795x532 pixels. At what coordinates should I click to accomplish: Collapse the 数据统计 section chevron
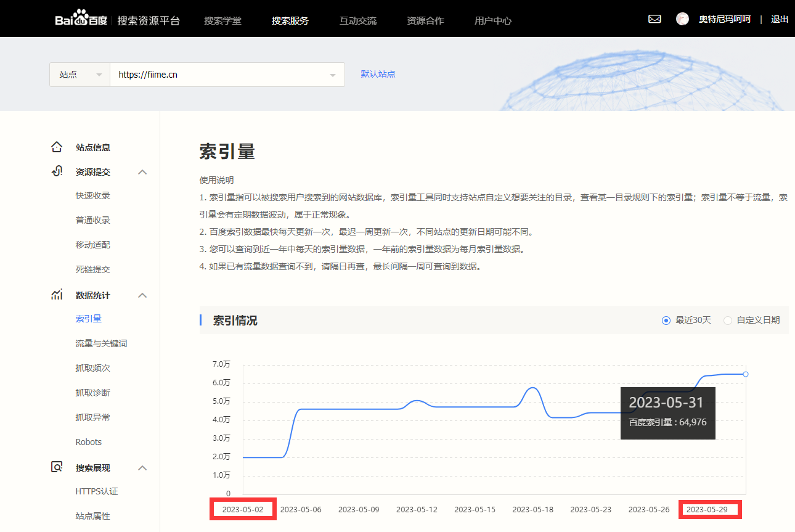[x=142, y=295]
